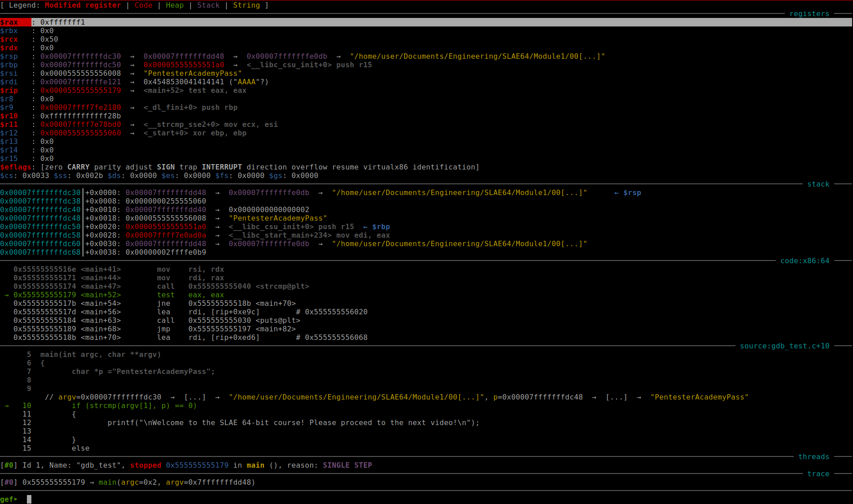Click the arrow marker beside source line 10
This screenshot has width=853, height=504.
7,406
